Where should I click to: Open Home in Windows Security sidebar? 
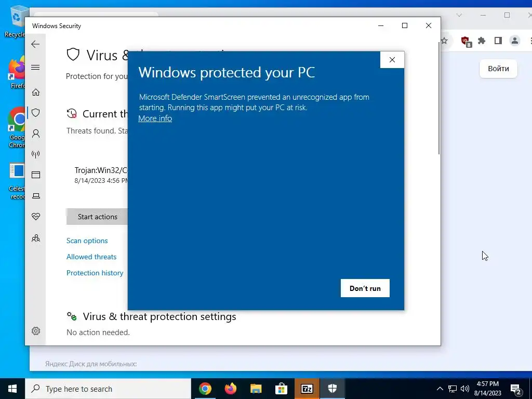(x=36, y=92)
